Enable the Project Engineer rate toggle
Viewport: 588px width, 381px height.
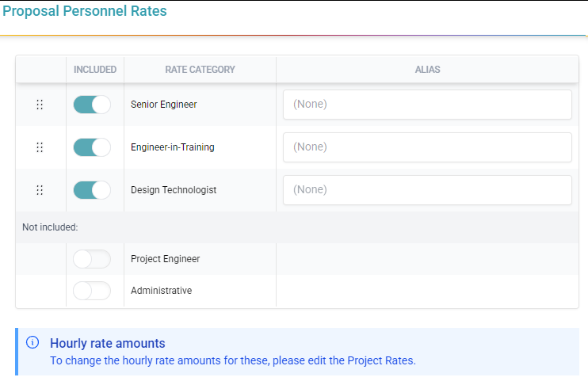coord(92,259)
